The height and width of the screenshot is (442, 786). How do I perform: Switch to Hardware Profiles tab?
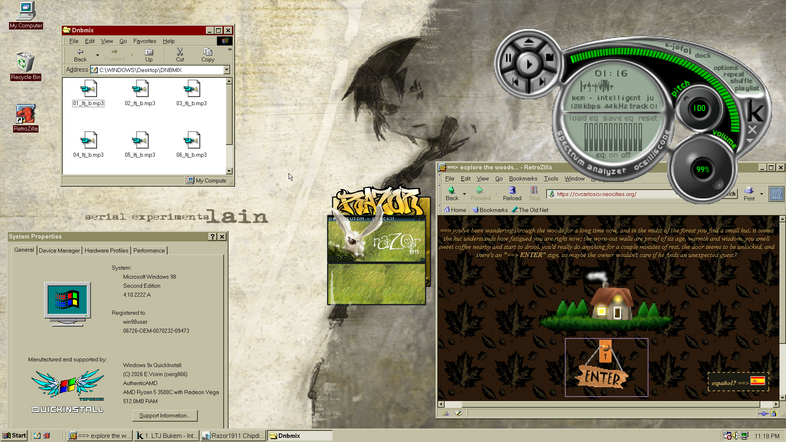(106, 251)
